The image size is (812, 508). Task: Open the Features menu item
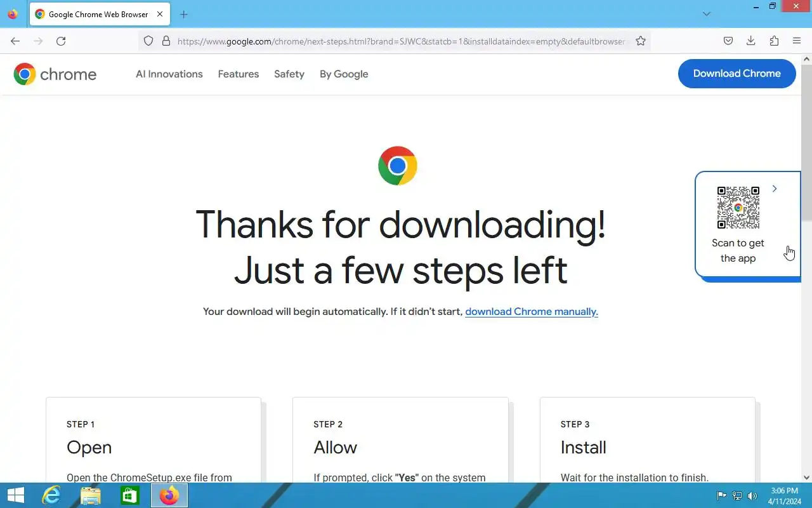(x=239, y=74)
